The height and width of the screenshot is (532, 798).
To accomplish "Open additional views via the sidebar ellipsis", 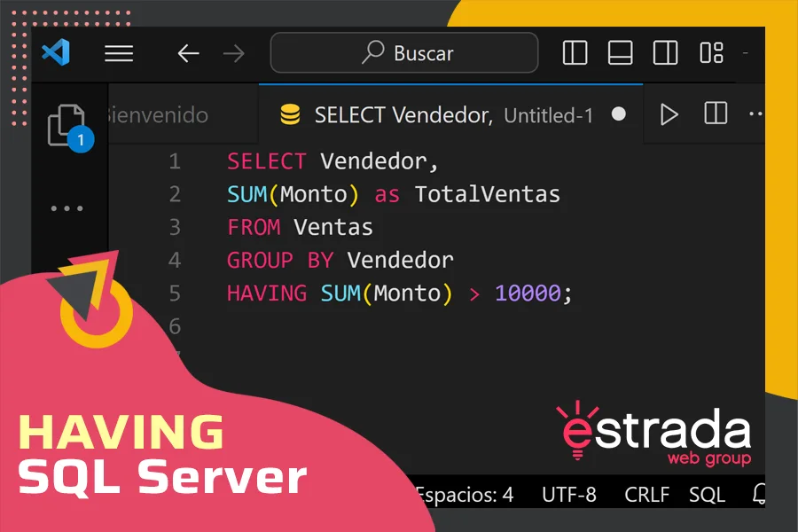I will (68, 207).
